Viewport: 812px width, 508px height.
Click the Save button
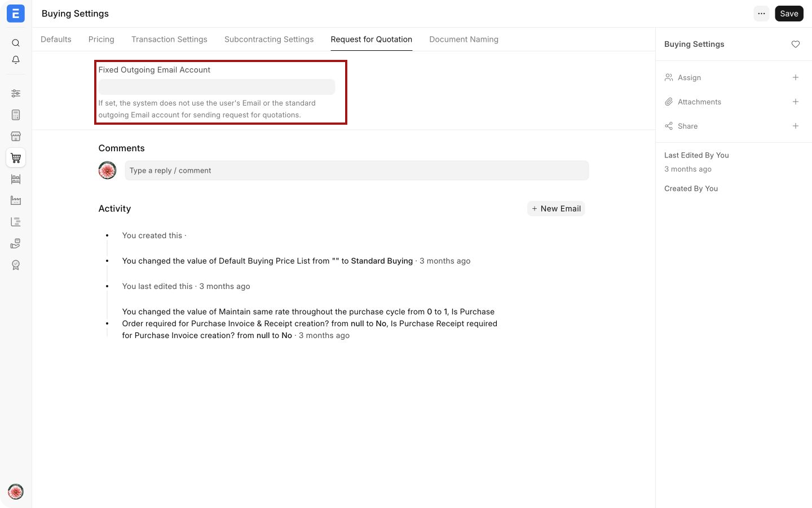[x=789, y=14]
